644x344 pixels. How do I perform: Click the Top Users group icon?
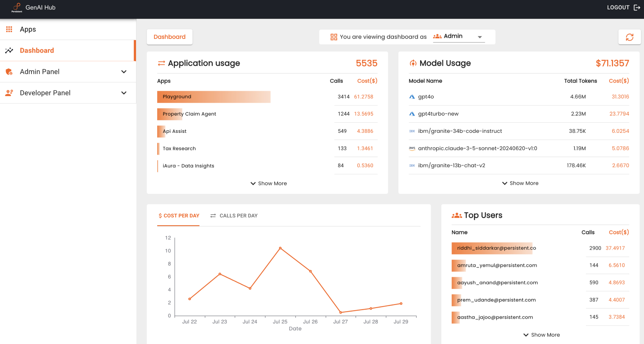pos(456,215)
